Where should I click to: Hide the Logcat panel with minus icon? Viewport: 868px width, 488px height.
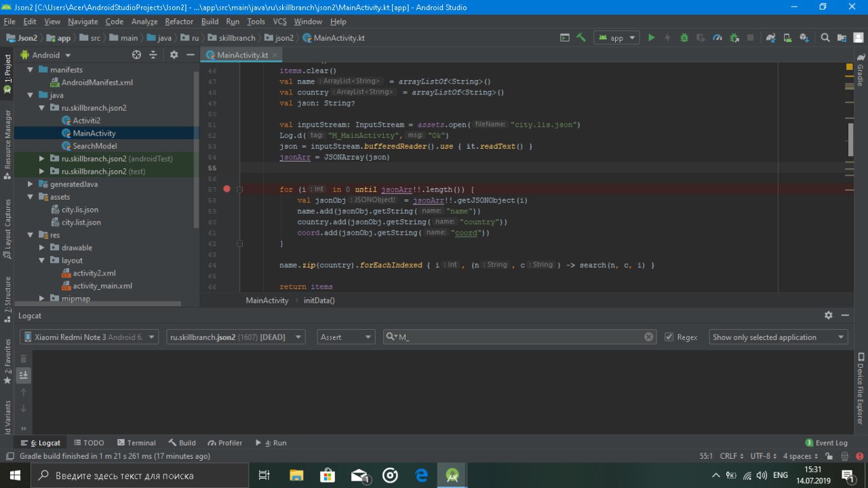tap(845, 316)
